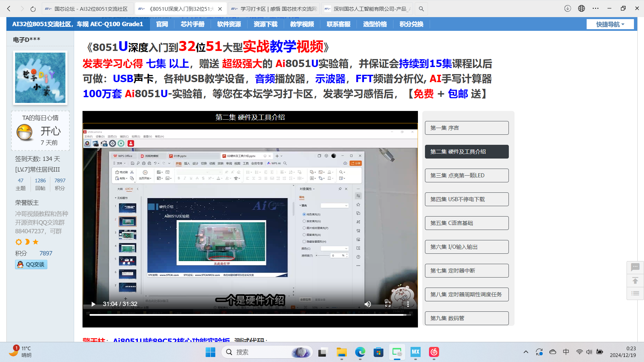This screenshot has width=644, height=362.
Task: Click the back-to-top arrow icon
Action: [x=635, y=281]
